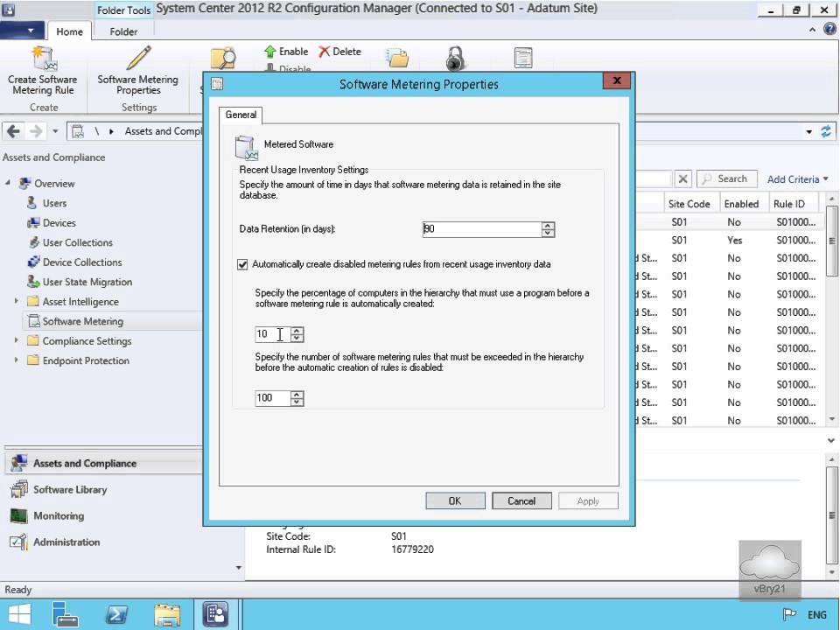Increase number of metering rules spinner
Screen dimensions: 840x630
tap(297, 395)
